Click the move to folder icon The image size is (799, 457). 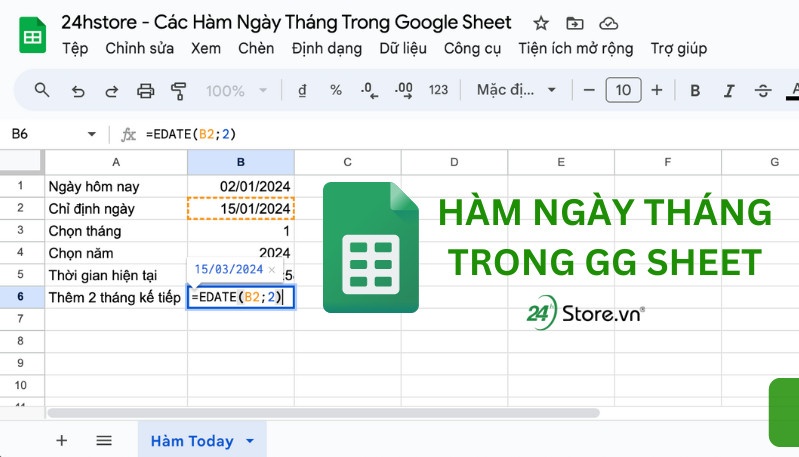pyautogui.click(x=575, y=23)
